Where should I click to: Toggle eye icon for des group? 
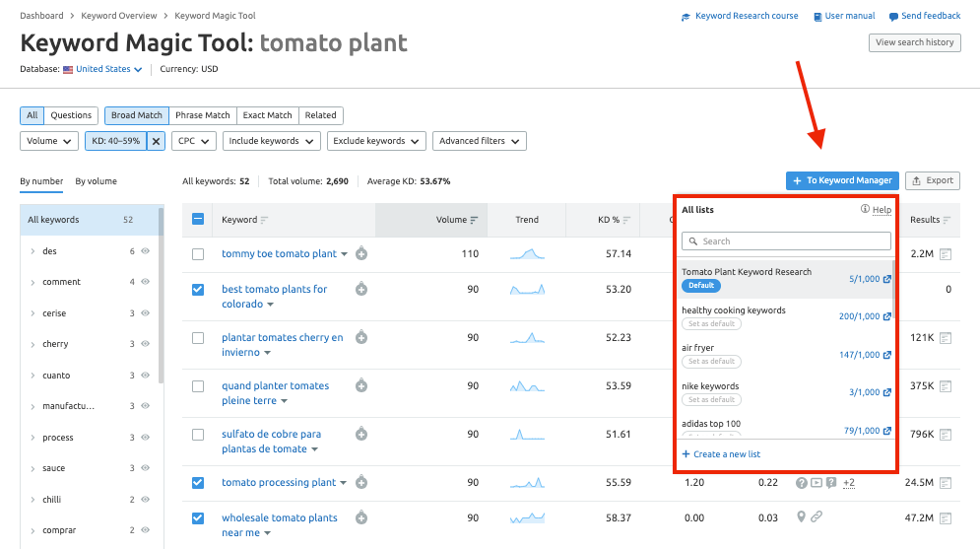pos(145,250)
